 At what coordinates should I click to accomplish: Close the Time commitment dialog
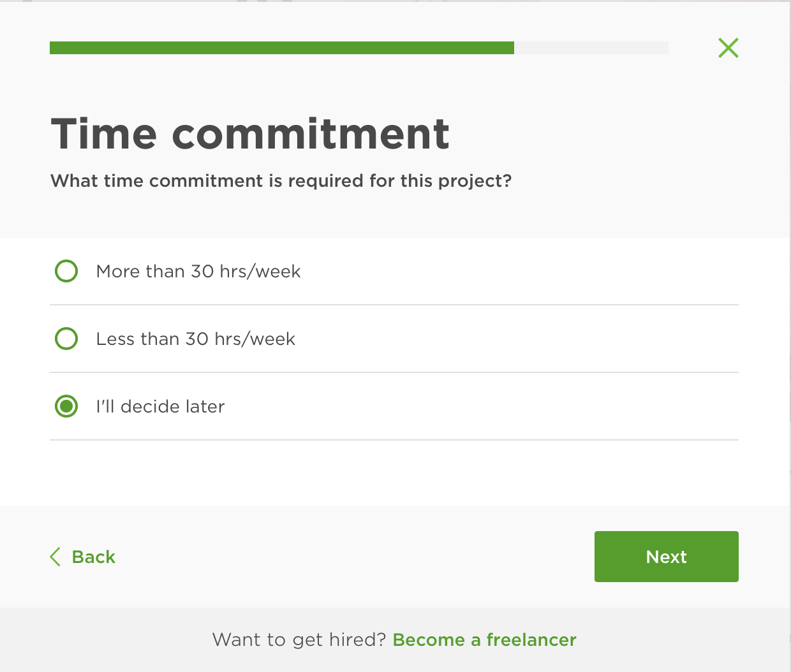point(728,48)
